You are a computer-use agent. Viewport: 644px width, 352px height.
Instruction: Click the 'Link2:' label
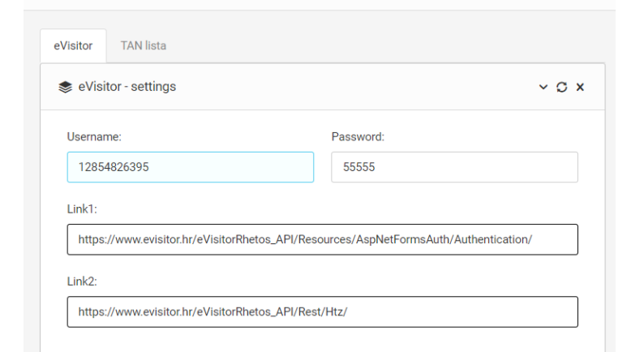point(82,281)
